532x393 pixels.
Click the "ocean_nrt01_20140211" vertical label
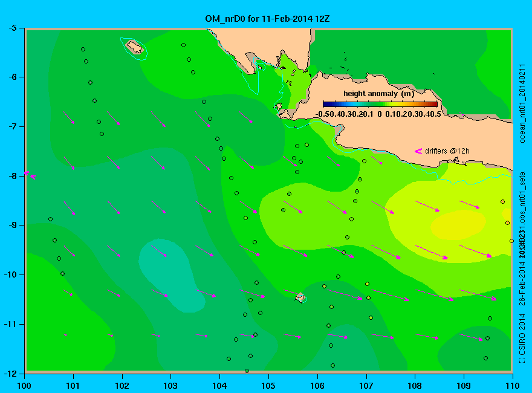[522, 103]
